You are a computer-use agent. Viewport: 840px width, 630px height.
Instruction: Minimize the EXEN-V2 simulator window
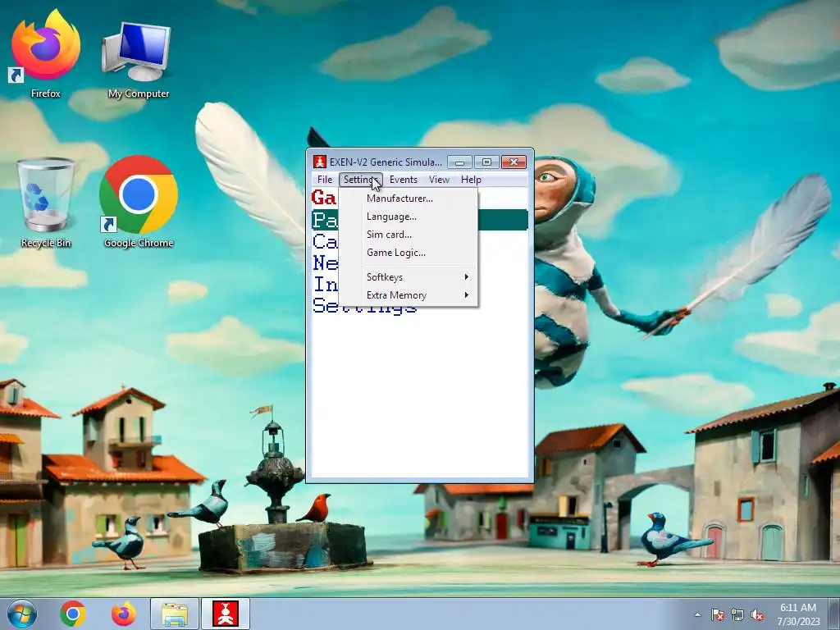(x=459, y=162)
